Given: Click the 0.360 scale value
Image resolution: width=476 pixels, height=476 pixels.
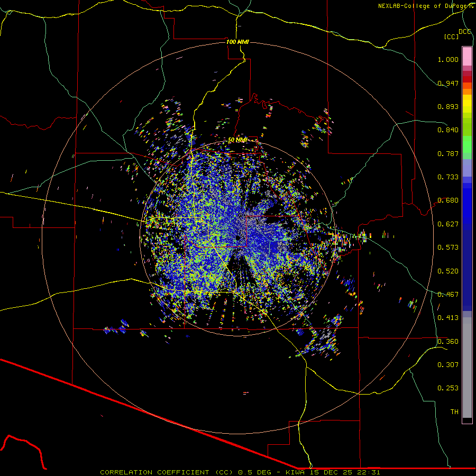Looking at the screenshot, I should (448, 342).
